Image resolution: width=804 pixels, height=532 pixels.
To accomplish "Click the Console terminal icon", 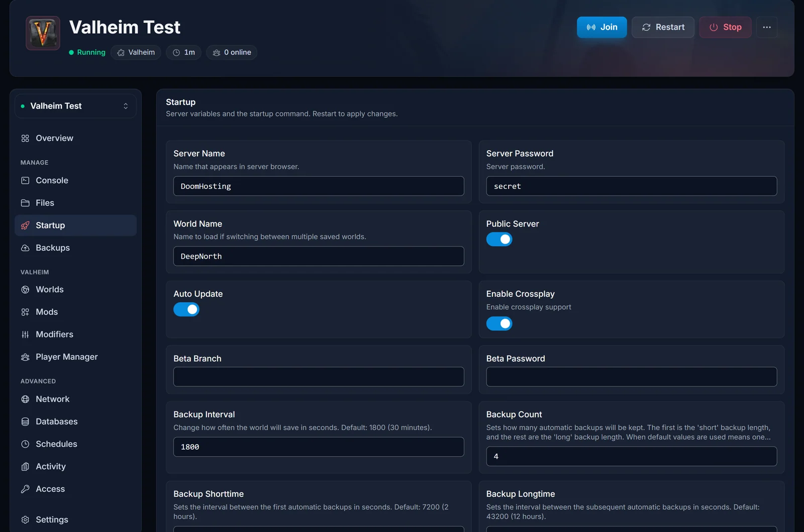I will (25, 180).
